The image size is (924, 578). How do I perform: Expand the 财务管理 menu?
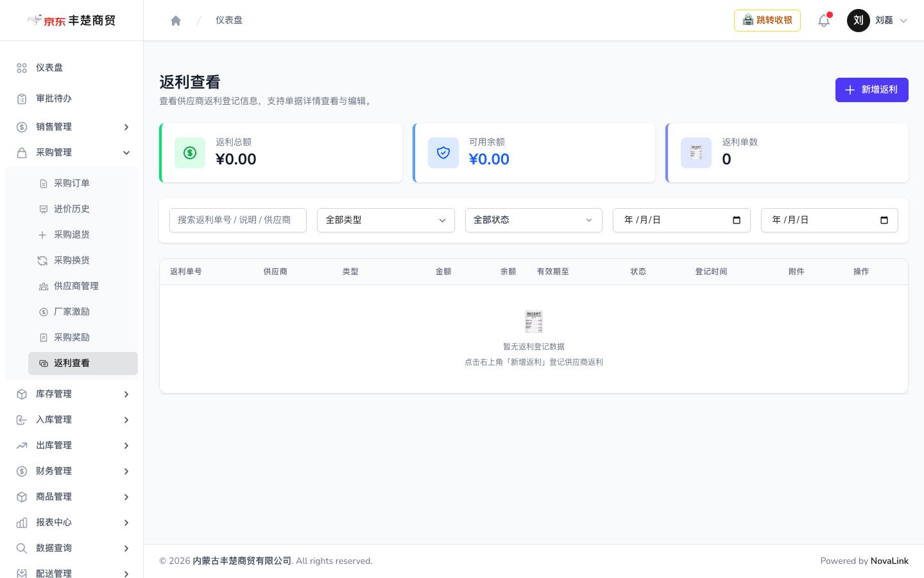coord(71,471)
